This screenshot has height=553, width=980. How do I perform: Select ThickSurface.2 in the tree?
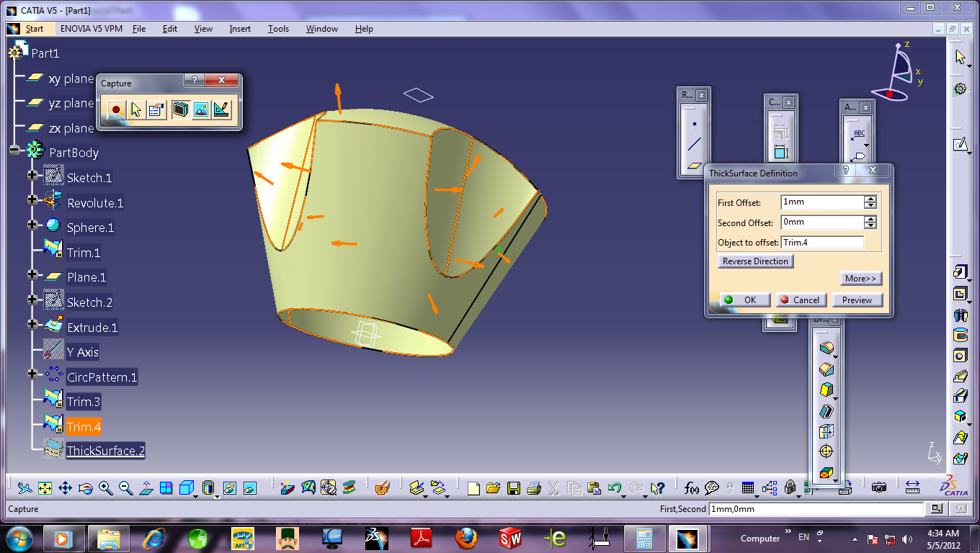[x=105, y=451]
